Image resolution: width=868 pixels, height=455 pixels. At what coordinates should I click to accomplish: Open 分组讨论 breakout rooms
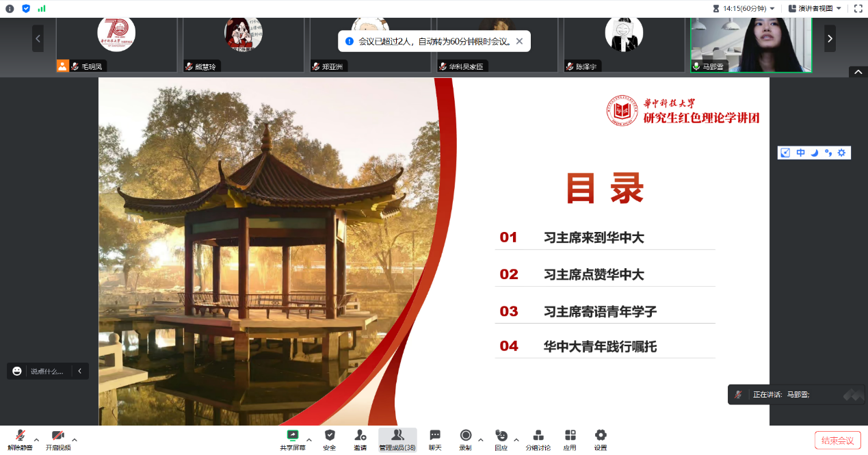[x=538, y=439]
